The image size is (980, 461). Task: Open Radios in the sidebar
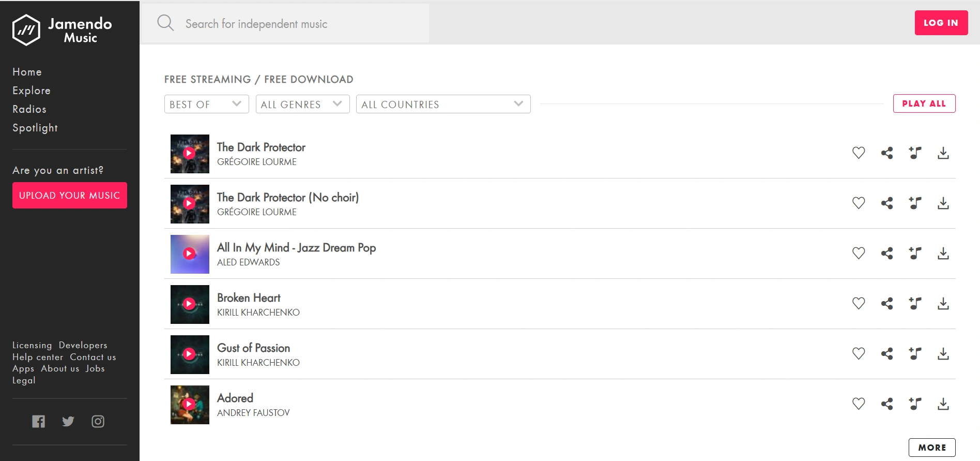click(29, 109)
